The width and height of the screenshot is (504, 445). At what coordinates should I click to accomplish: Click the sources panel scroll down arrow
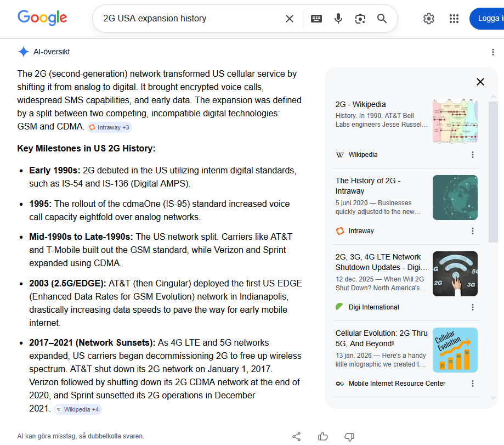pyautogui.click(x=493, y=398)
